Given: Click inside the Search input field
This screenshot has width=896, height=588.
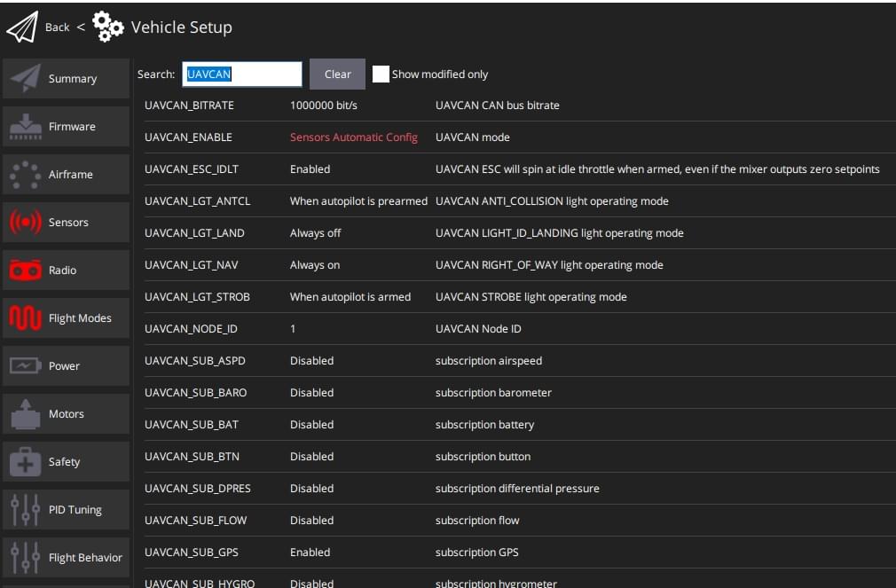Looking at the screenshot, I should [241, 74].
